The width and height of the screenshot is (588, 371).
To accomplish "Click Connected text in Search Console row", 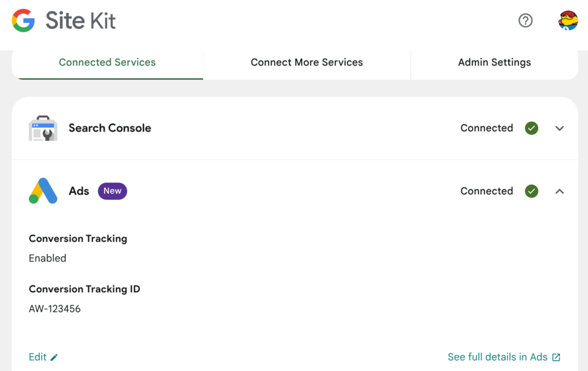I will pos(487,128).
